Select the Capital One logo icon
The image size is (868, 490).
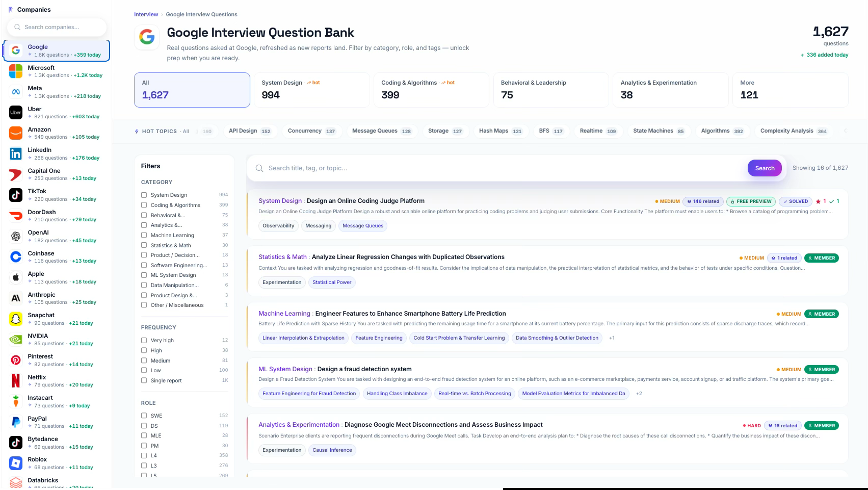pos(16,174)
